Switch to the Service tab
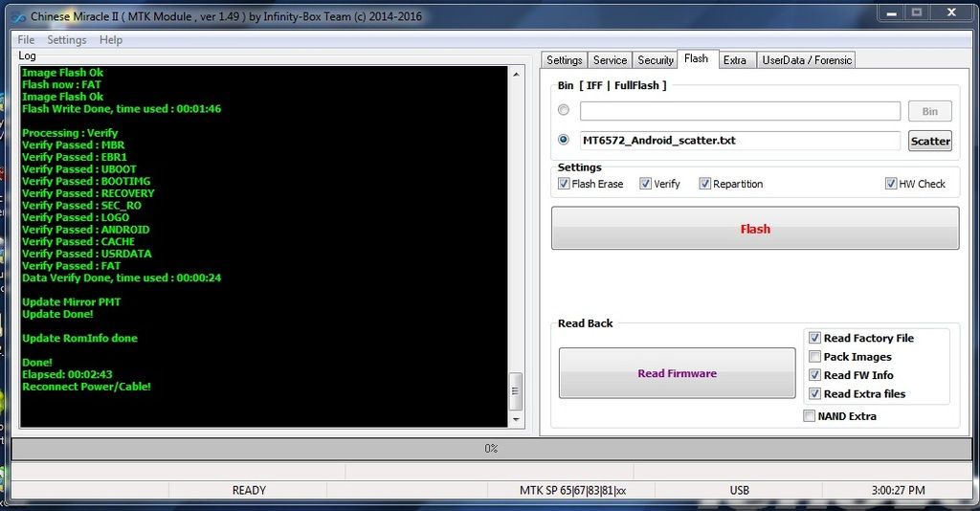 [x=610, y=60]
